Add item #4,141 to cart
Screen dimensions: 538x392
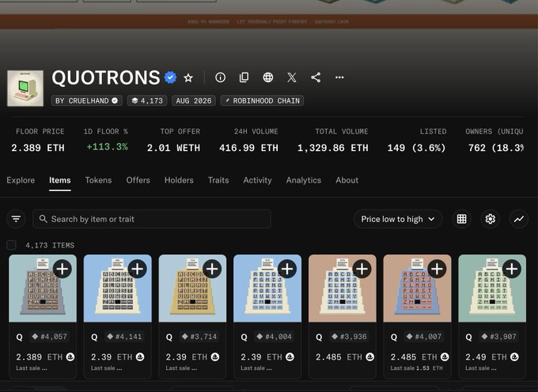[137, 269]
